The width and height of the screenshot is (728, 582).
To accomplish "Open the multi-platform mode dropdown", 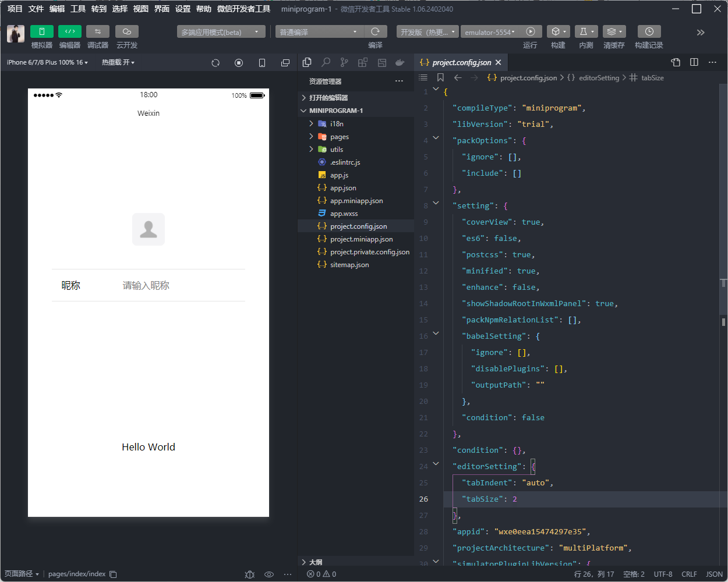I will coord(221,32).
